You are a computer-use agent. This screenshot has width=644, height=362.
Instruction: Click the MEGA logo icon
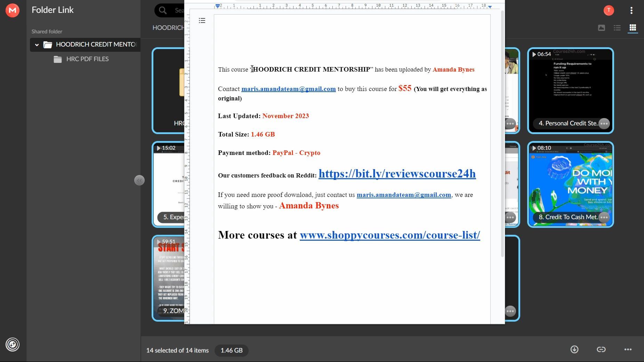pyautogui.click(x=13, y=10)
